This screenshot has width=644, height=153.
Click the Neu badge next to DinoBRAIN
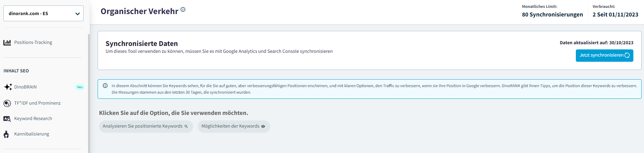coord(80,87)
